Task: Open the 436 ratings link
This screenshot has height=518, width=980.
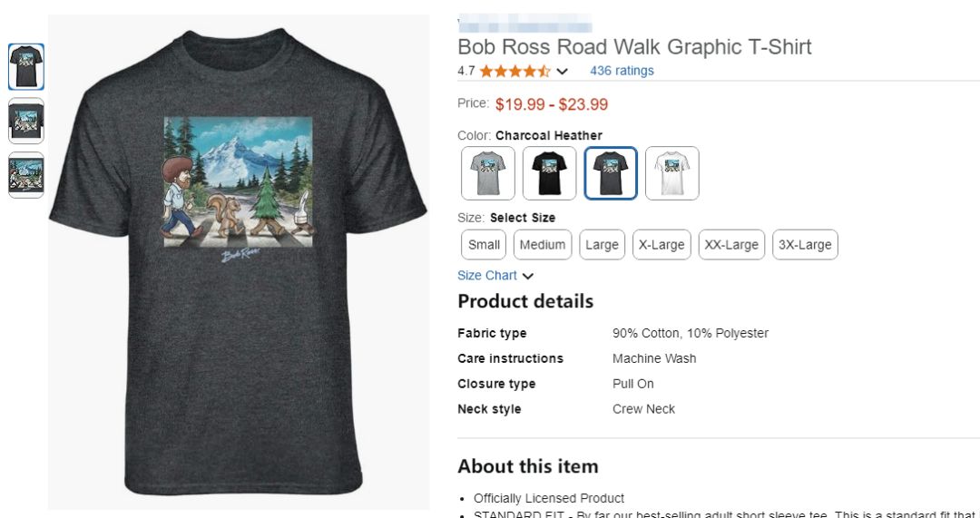Action: 622,71
